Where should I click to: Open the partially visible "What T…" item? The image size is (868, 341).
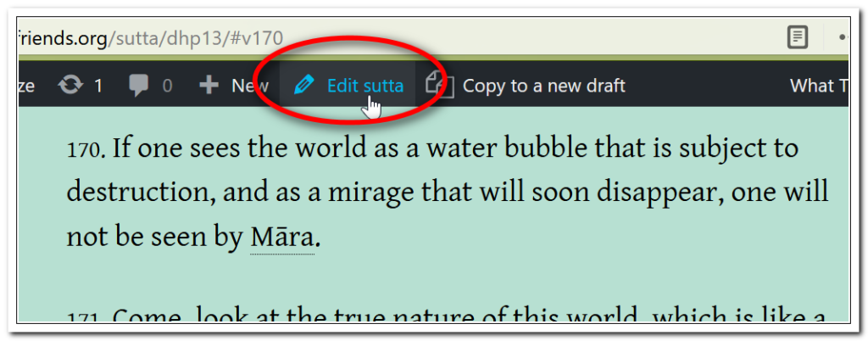point(820,85)
